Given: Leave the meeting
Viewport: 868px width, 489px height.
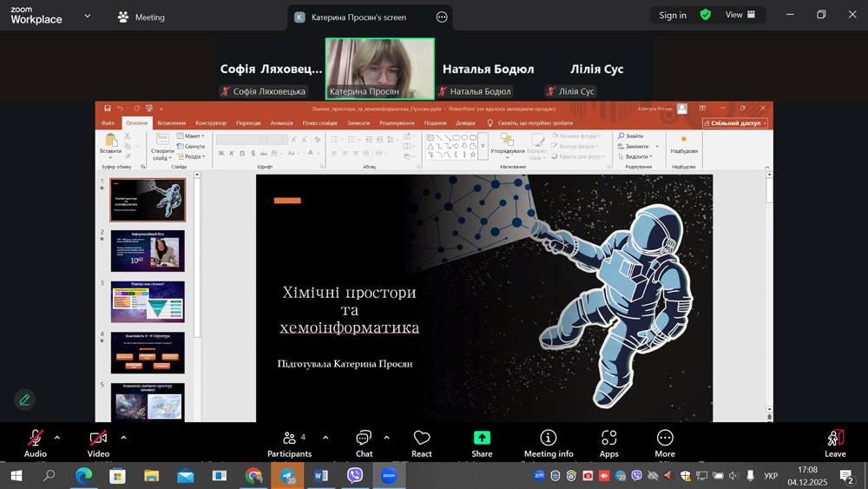Looking at the screenshot, I should coord(835,443).
